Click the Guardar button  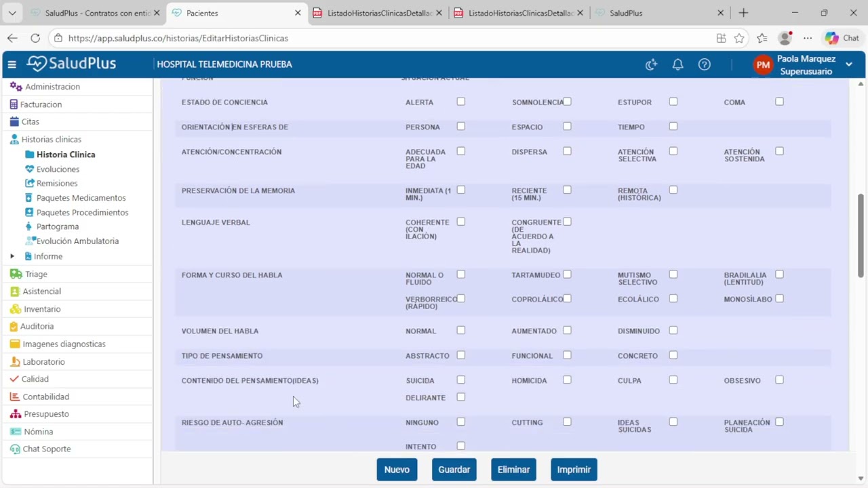(x=454, y=470)
